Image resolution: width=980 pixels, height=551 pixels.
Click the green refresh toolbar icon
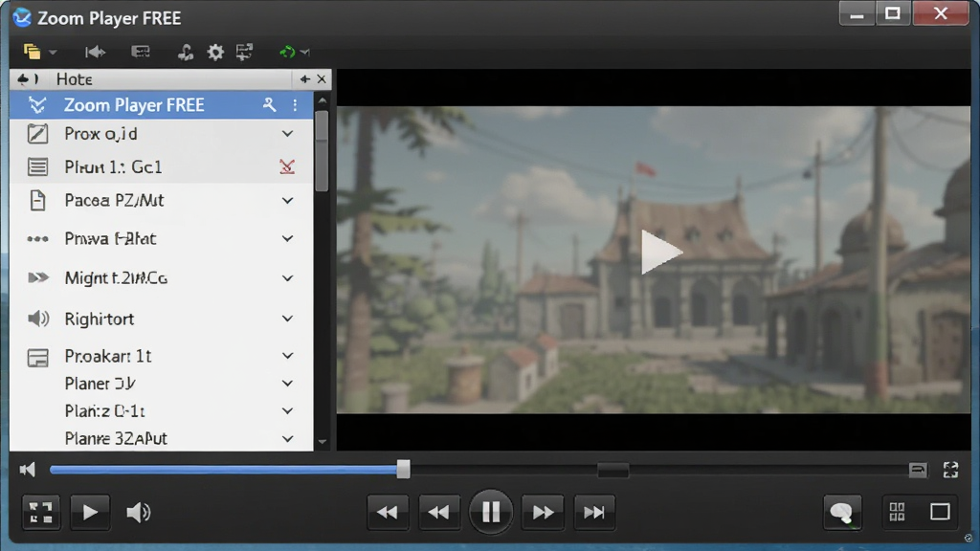(x=287, y=52)
